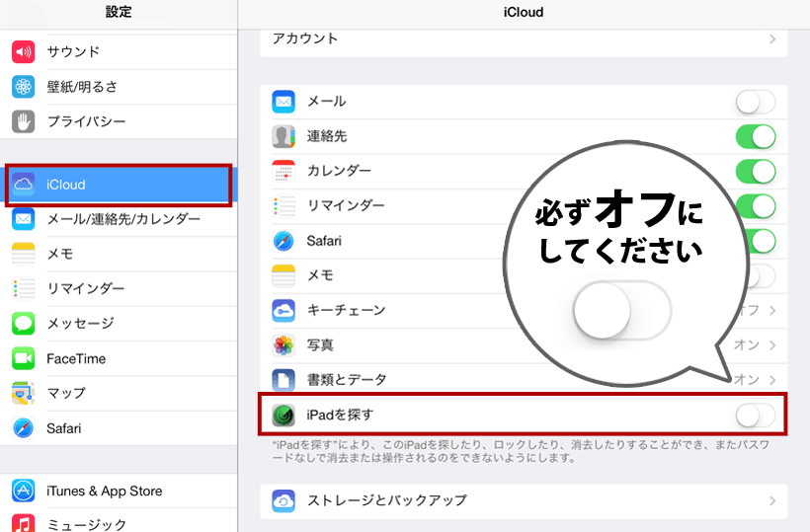Open ストレージとバックアップ via chevron
The image size is (810, 532).
[x=772, y=500]
